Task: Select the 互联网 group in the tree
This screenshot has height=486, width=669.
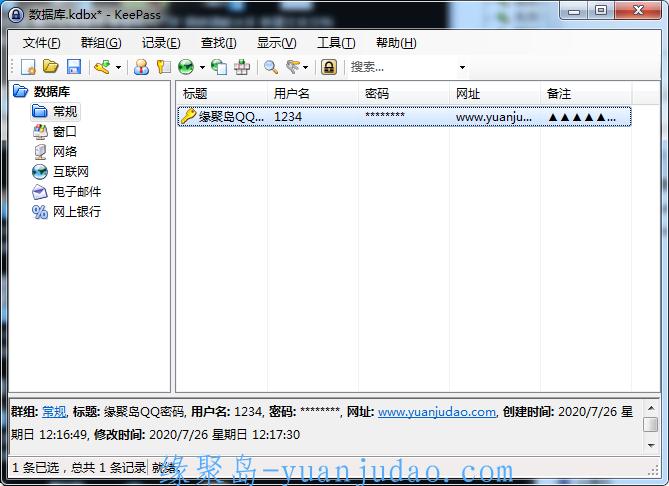Action: 70,171
